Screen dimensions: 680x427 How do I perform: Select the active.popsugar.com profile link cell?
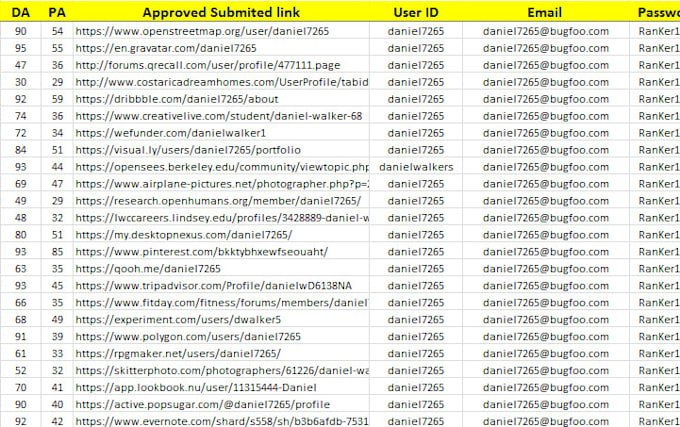click(221, 404)
